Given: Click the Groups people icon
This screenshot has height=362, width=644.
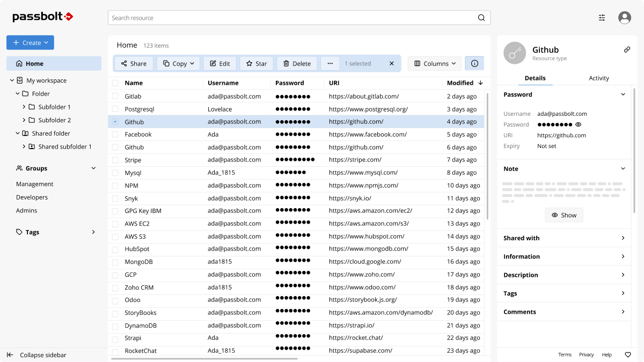Looking at the screenshot, I should [x=19, y=168].
